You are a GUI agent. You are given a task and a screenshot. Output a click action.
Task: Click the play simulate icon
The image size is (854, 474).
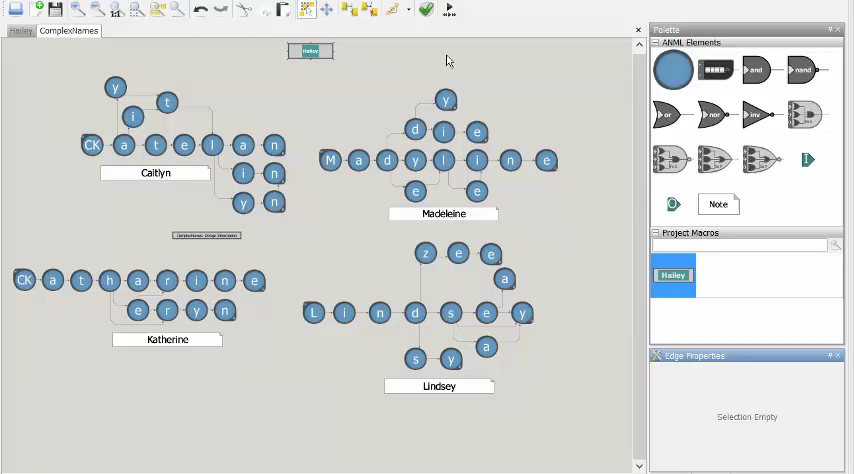tap(449, 9)
